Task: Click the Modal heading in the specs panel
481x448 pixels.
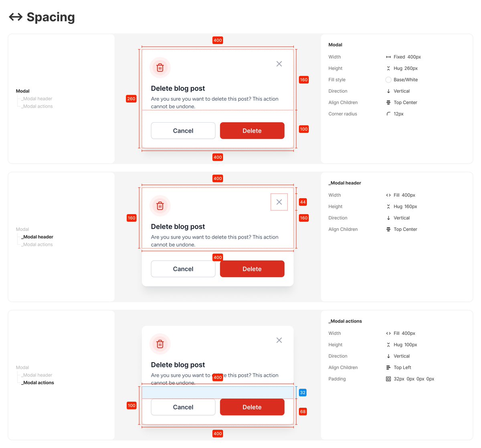Action: coord(335,45)
